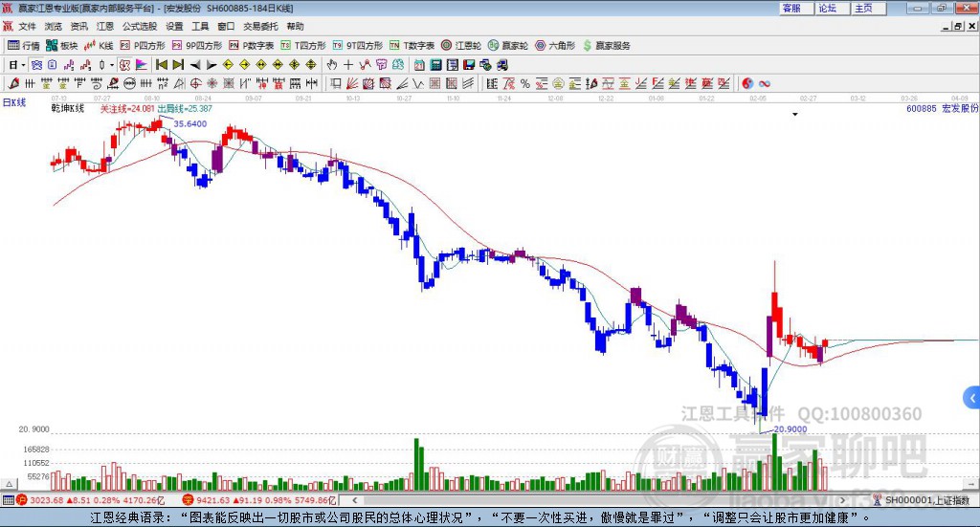Select the crosshair cursor tool
The height and width of the screenshot is (527, 980).
[x=348, y=65]
